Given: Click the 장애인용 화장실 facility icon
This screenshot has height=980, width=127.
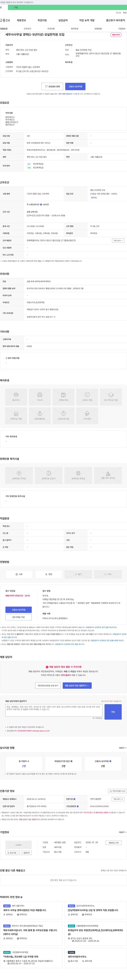Looking at the screenshot, I should [78, 476].
